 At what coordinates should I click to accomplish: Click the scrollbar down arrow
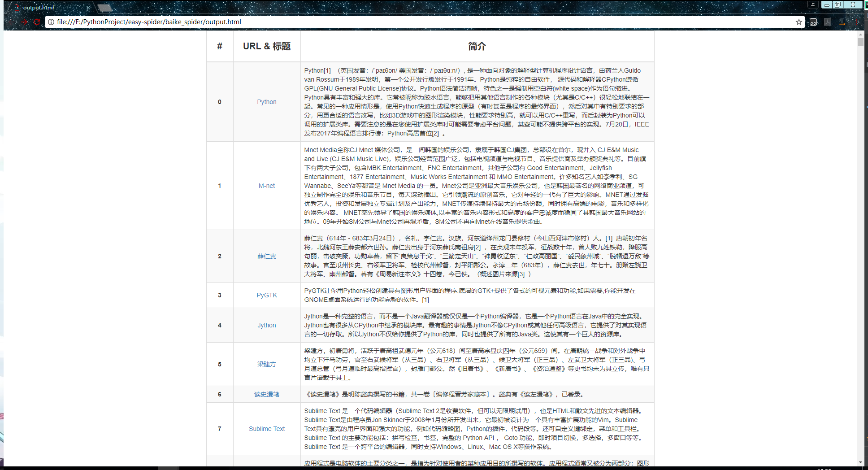pos(860,462)
